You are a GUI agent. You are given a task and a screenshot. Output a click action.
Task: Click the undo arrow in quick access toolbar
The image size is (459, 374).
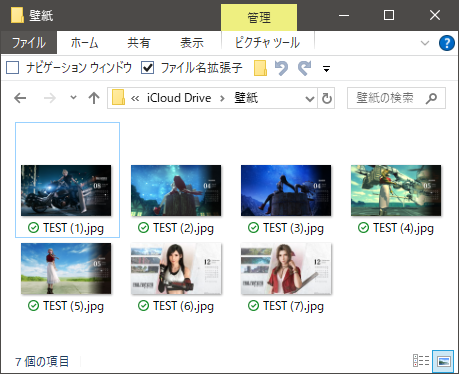(281, 68)
